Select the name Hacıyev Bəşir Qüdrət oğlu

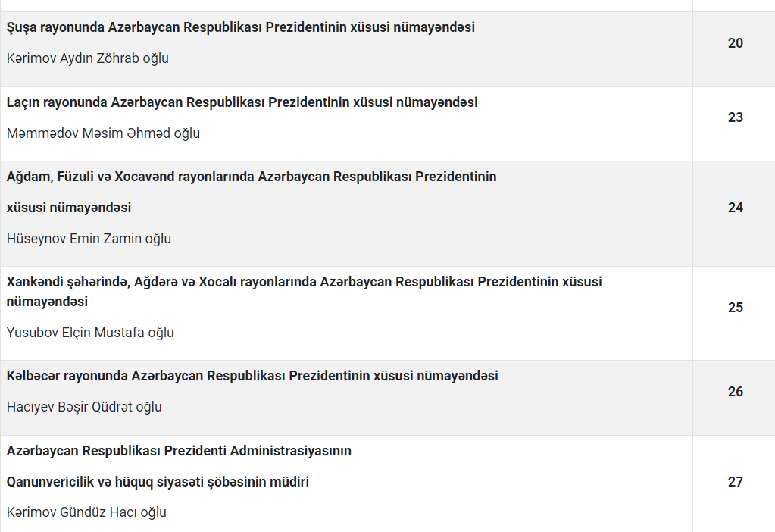click(84, 407)
